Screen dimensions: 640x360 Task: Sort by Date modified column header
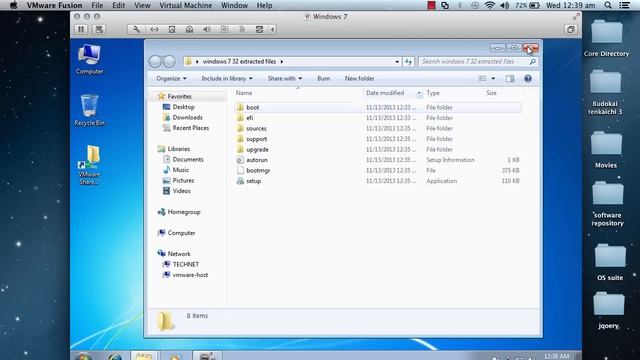coord(385,93)
